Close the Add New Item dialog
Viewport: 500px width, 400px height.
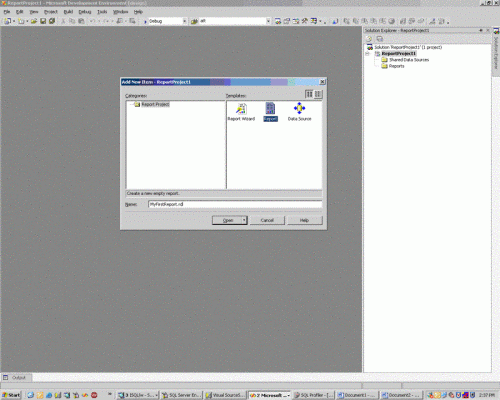click(x=322, y=82)
